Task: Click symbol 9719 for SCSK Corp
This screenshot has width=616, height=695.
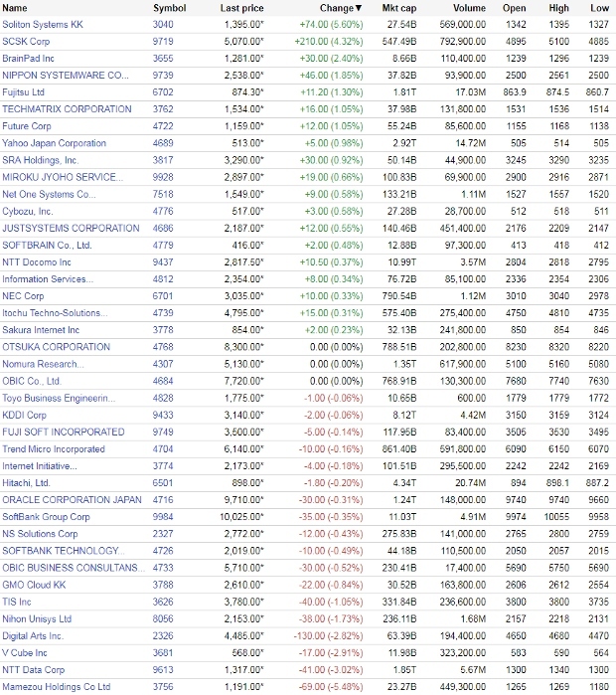Action: pyautogui.click(x=163, y=41)
